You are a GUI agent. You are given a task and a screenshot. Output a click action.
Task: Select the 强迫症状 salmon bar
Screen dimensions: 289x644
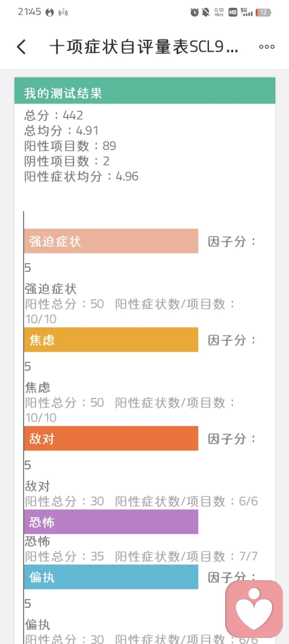coord(111,241)
